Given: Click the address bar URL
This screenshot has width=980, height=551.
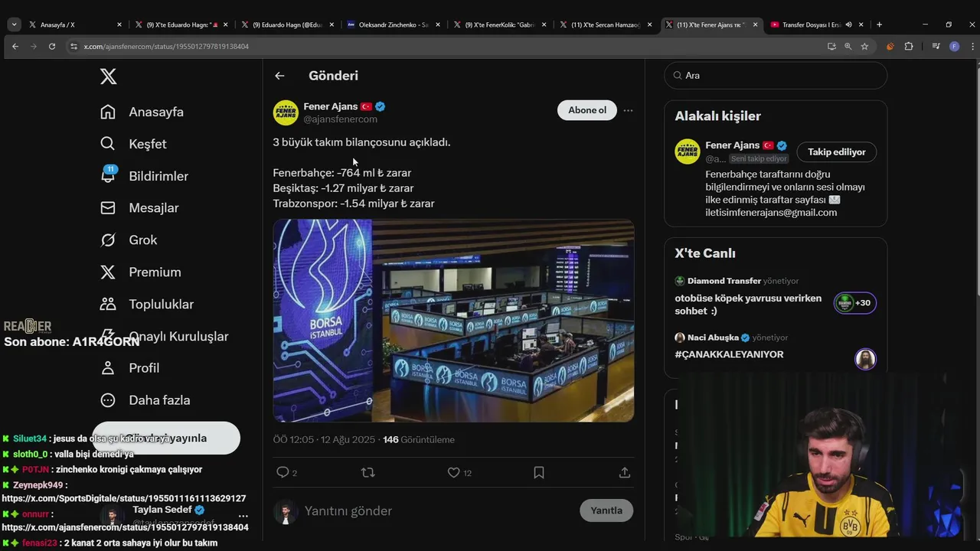Looking at the screenshot, I should click(x=166, y=47).
